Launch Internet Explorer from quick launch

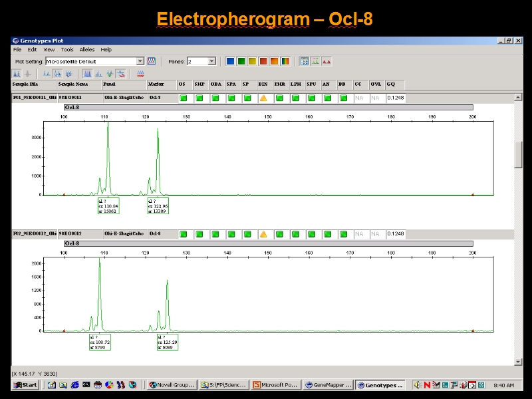click(x=74, y=385)
